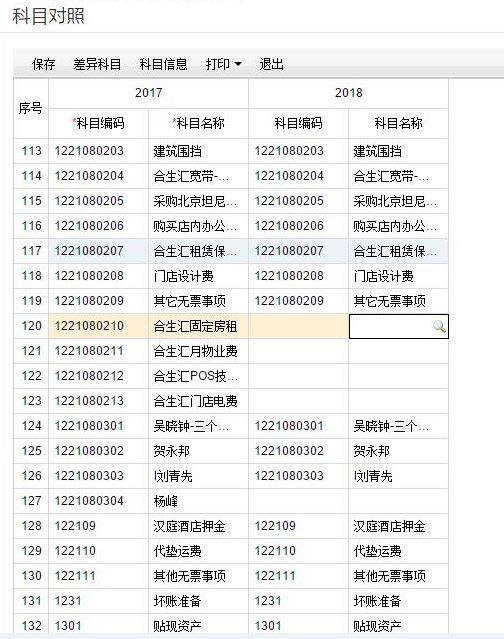Click the 2017 *科目编码 column header
The height and width of the screenshot is (639, 504).
click(x=99, y=123)
